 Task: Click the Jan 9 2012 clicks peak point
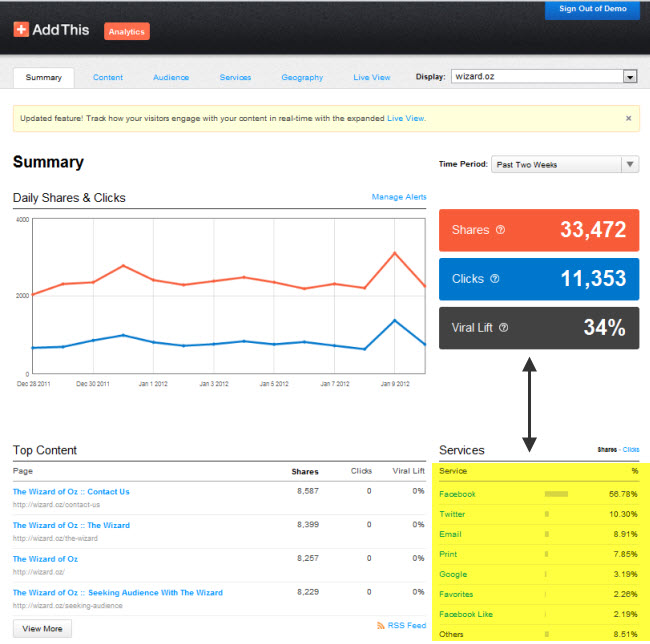click(x=394, y=320)
